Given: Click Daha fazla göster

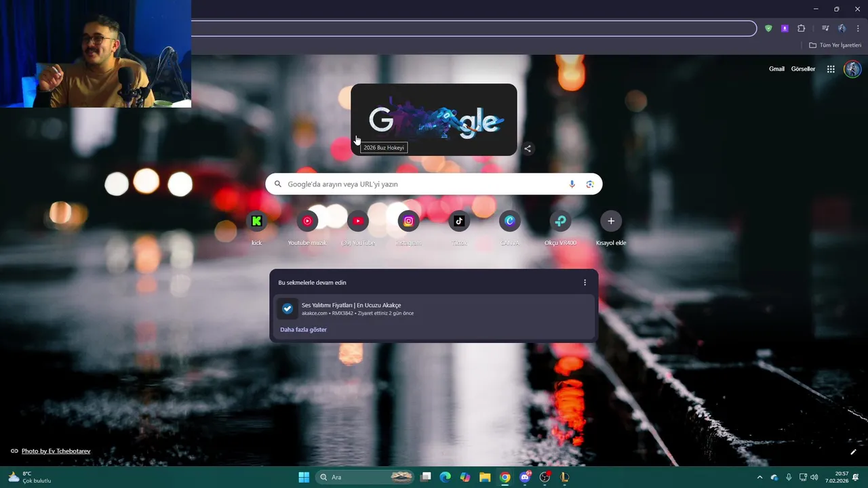Looking at the screenshot, I should coord(303,329).
